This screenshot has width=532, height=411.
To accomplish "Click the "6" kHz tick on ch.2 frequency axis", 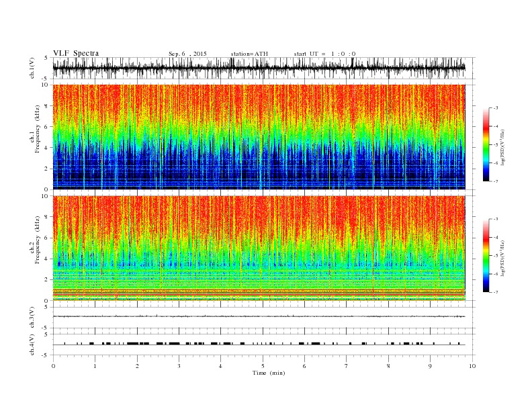I will coord(46,238).
